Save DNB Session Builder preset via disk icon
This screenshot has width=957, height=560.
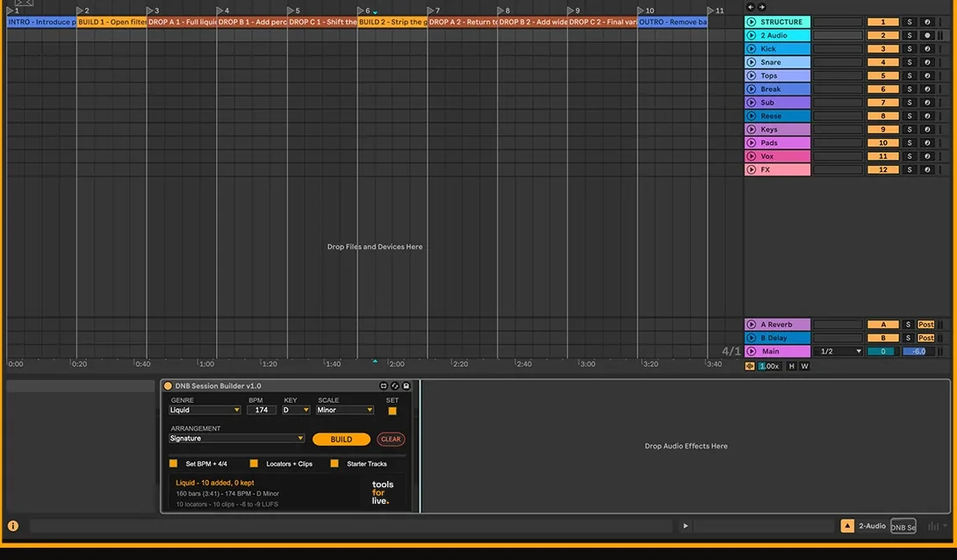pyautogui.click(x=407, y=386)
